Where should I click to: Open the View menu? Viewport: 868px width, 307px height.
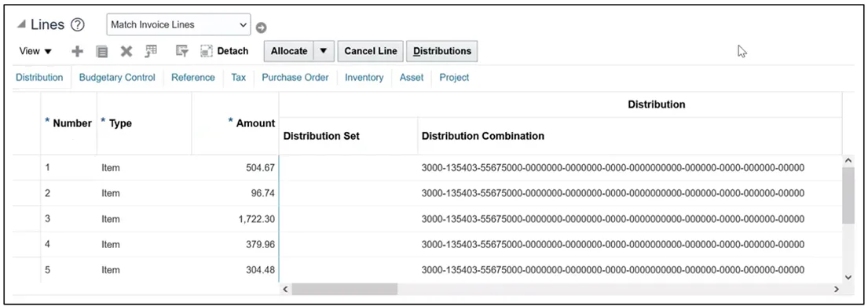[35, 51]
